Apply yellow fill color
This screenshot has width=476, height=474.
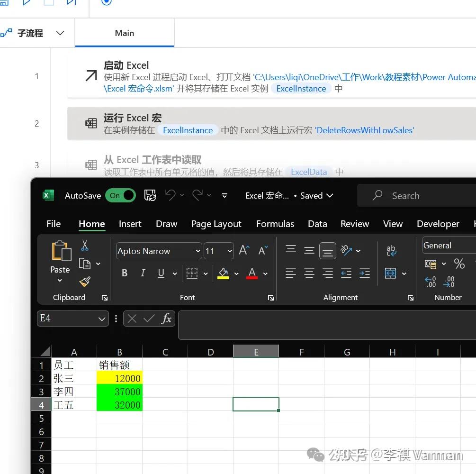[223, 273]
